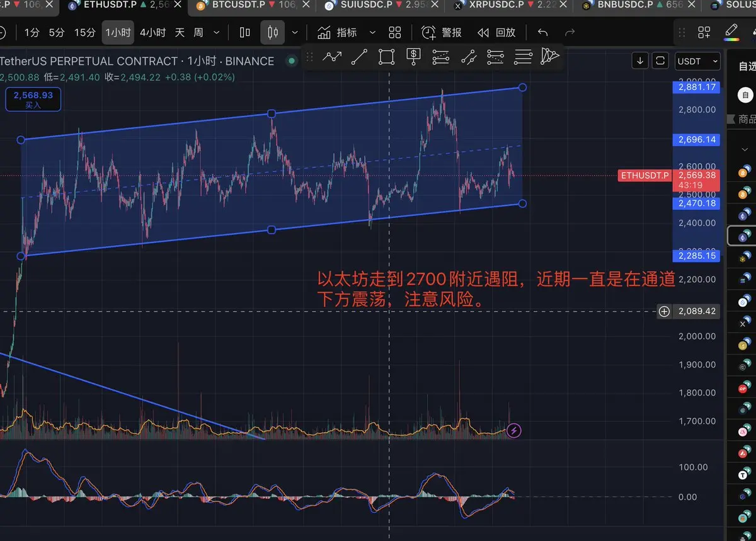Screen dimensions: 756x541
Task: Select the highlighted Ethereum watchlist item
Action: pyautogui.click(x=743, y=236)
